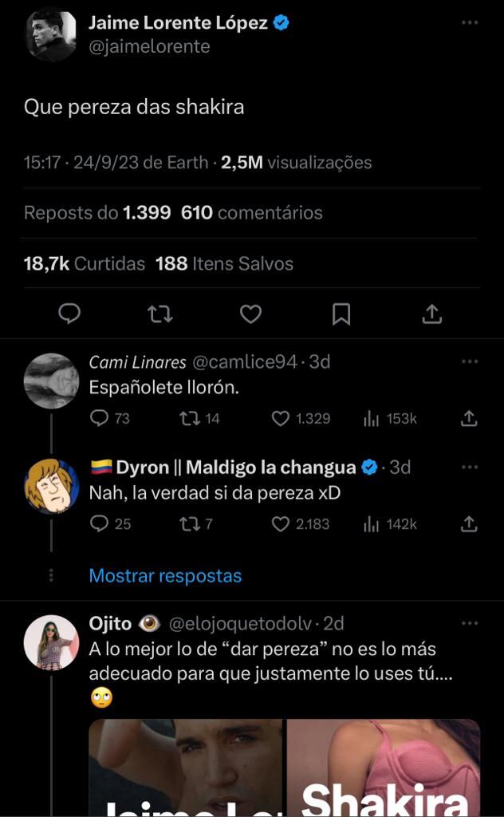Share Dyron's reply

coord(470,524)
